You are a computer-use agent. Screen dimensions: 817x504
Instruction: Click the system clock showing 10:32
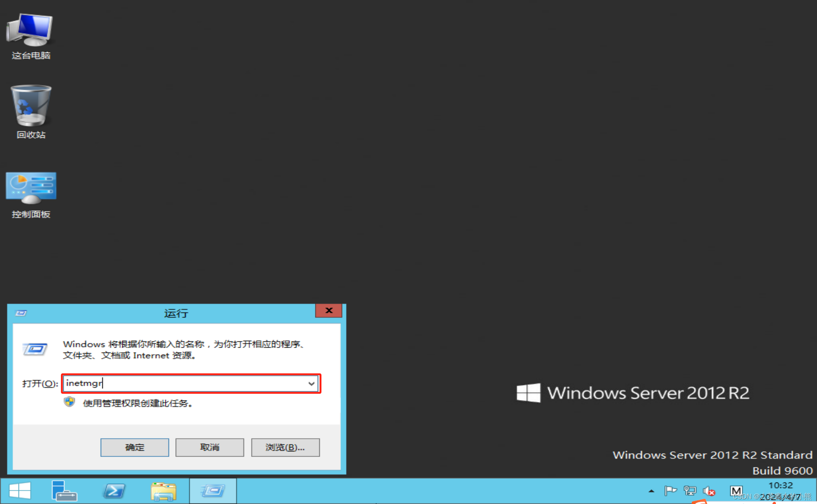tap(780, 485)
